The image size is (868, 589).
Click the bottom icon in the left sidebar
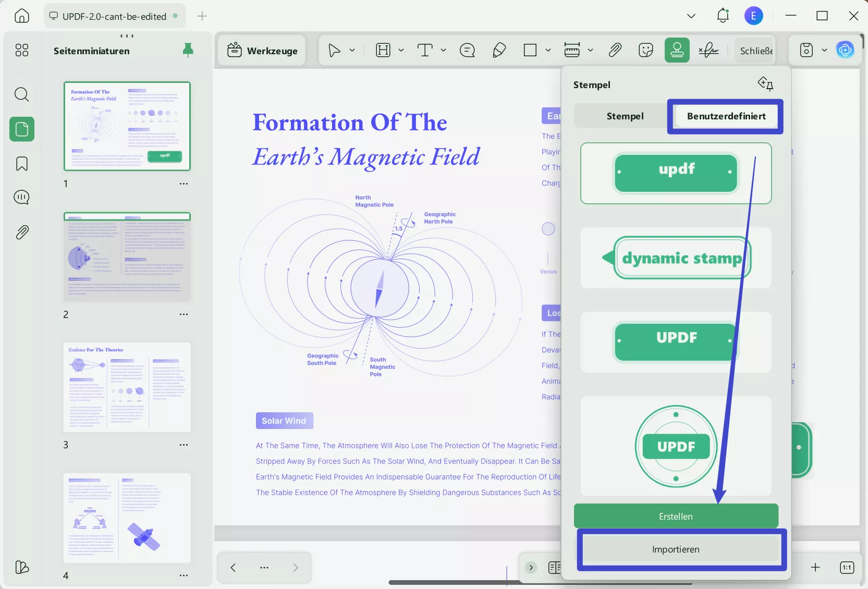coord(22,567)
